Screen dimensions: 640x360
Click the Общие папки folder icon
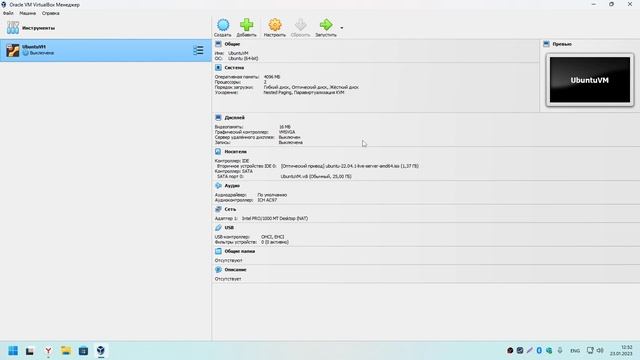tap(218, 251)
